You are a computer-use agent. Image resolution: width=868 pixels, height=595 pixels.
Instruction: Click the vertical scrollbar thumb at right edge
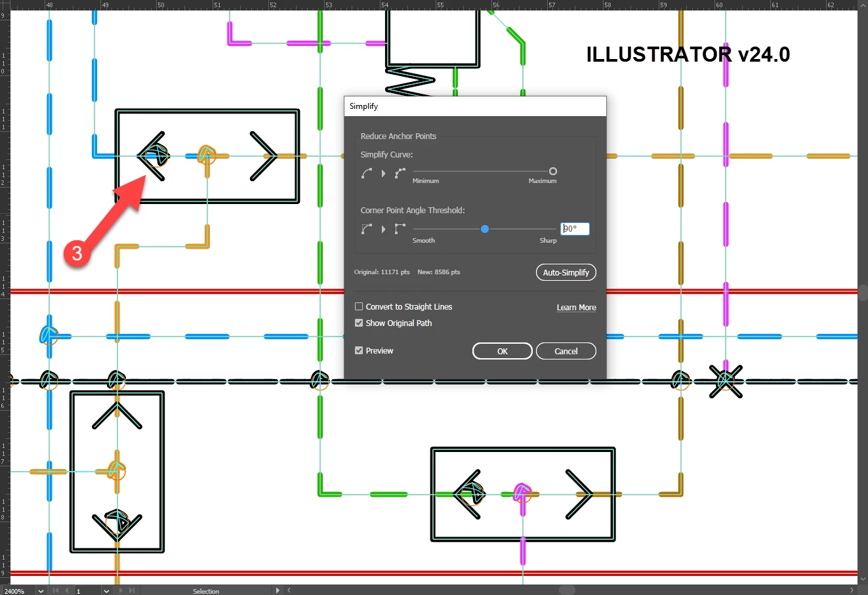pos(863,292)
